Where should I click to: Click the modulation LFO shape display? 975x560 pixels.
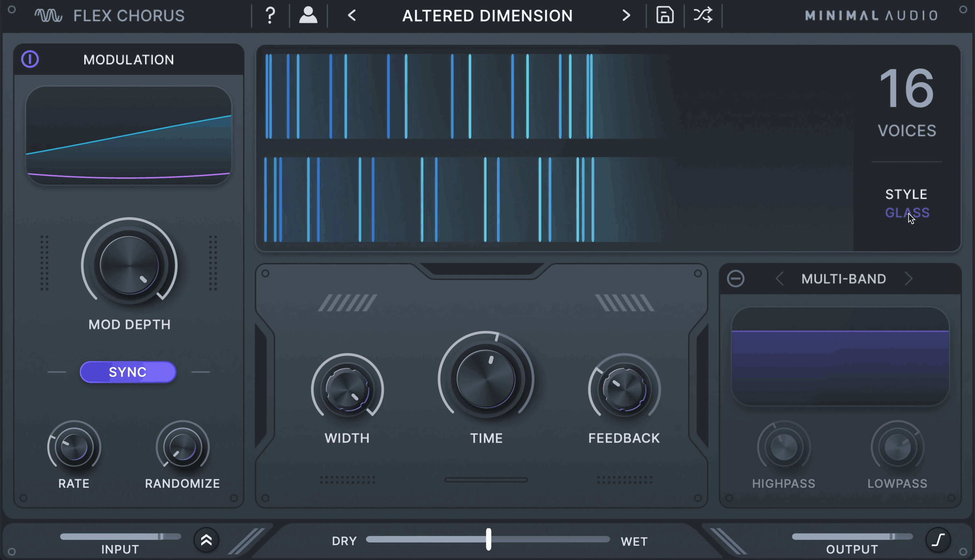coord(129,135)
